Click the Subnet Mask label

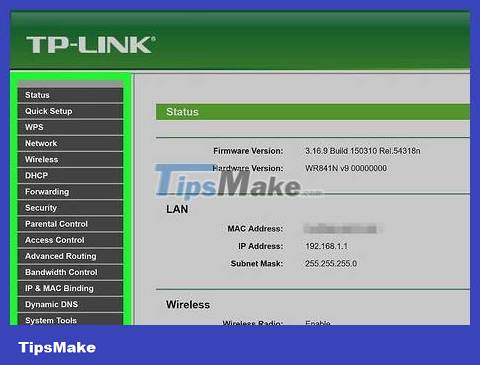pyautogui.click(x=257, y=264)
